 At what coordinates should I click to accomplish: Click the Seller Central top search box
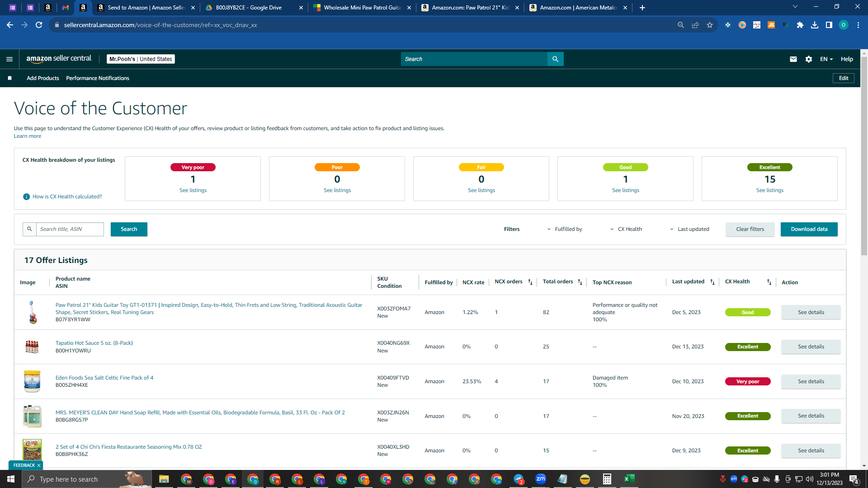tap(474, 59)
